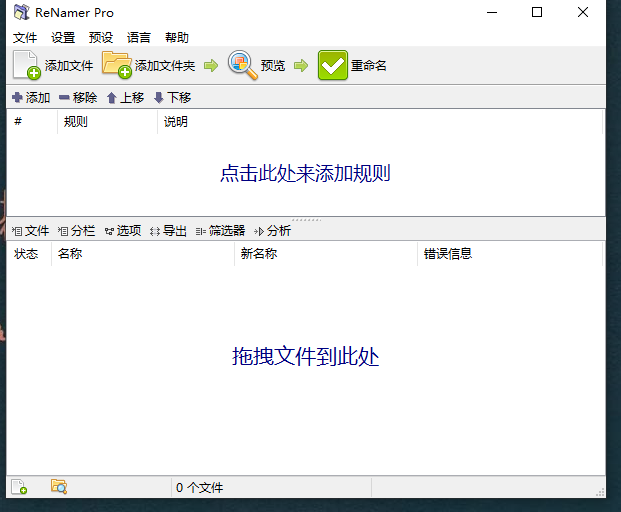The width and height of the screenshot is (621, 512).
Task: Open the 选项 options dropdown
Action: 123,231
